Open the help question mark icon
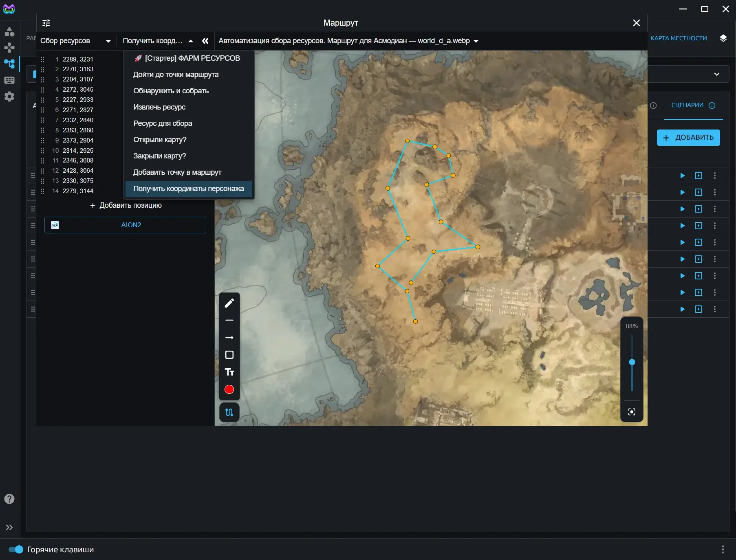This screenshot has width=736, height=560. pos(9,499)
